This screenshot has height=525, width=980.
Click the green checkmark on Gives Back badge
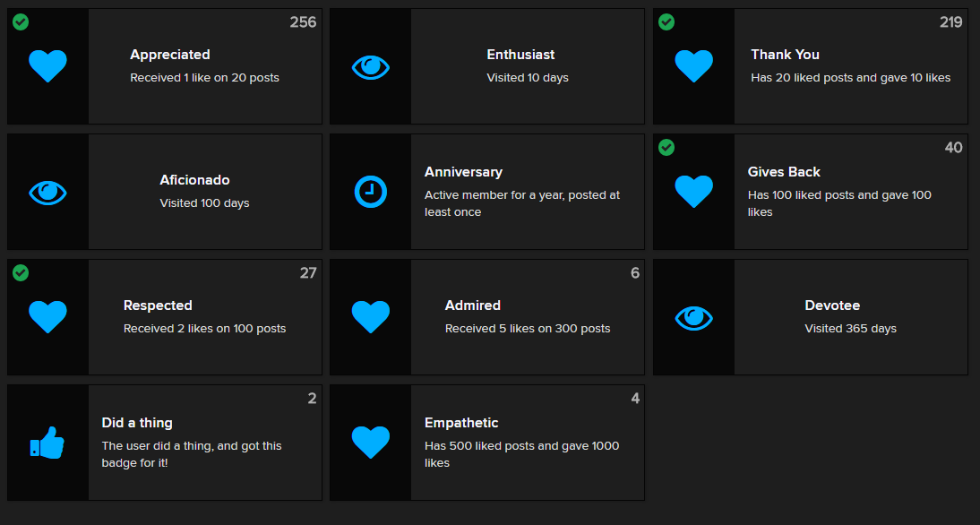666,147
